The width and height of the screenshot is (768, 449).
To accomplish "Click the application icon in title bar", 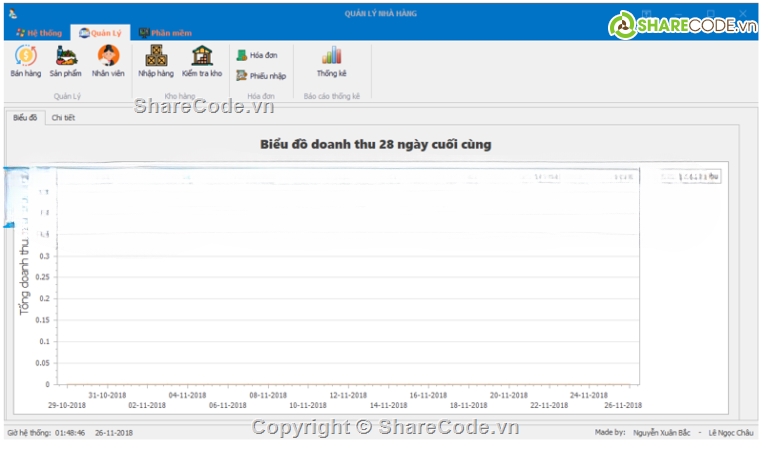I will point(13,14).
